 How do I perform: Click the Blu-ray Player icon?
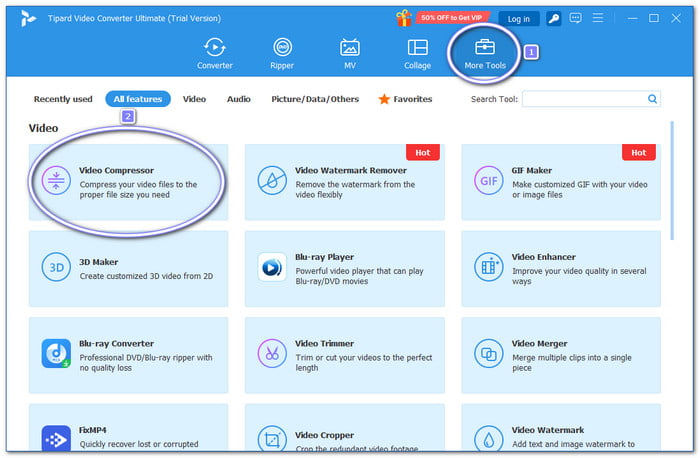[272, 267]
